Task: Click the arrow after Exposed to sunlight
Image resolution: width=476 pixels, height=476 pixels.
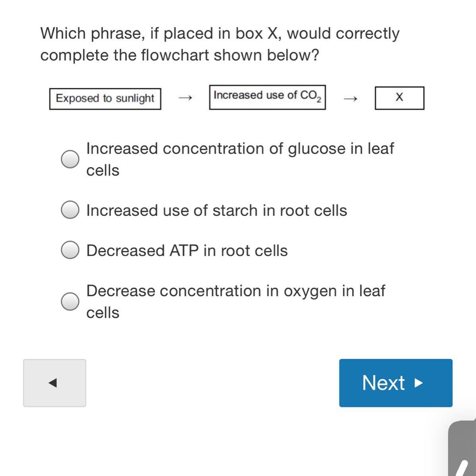Action: pos(185,98)
